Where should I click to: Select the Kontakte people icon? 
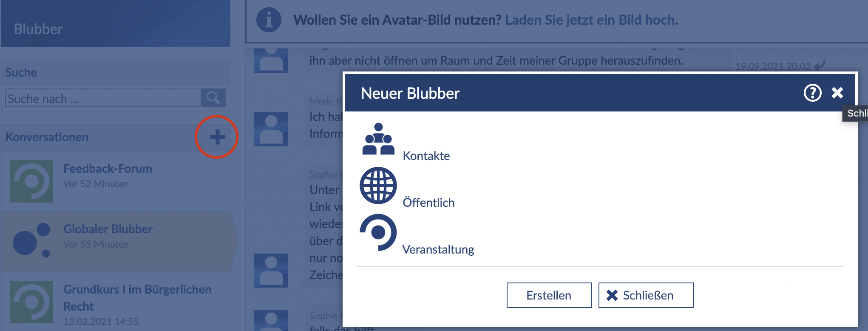(x=378, y=139)
